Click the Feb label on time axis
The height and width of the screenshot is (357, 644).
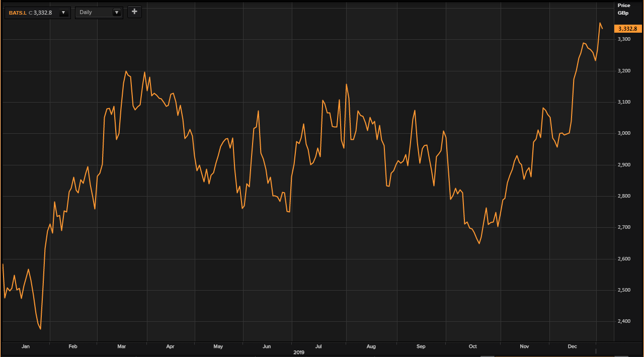(x=73, y=346)
